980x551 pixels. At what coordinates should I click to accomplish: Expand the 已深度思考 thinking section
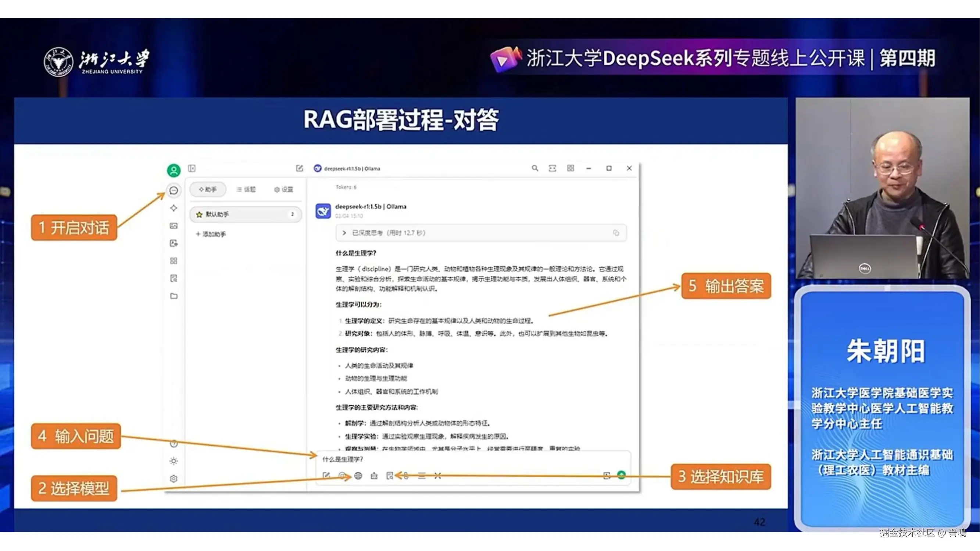(344, 233)
